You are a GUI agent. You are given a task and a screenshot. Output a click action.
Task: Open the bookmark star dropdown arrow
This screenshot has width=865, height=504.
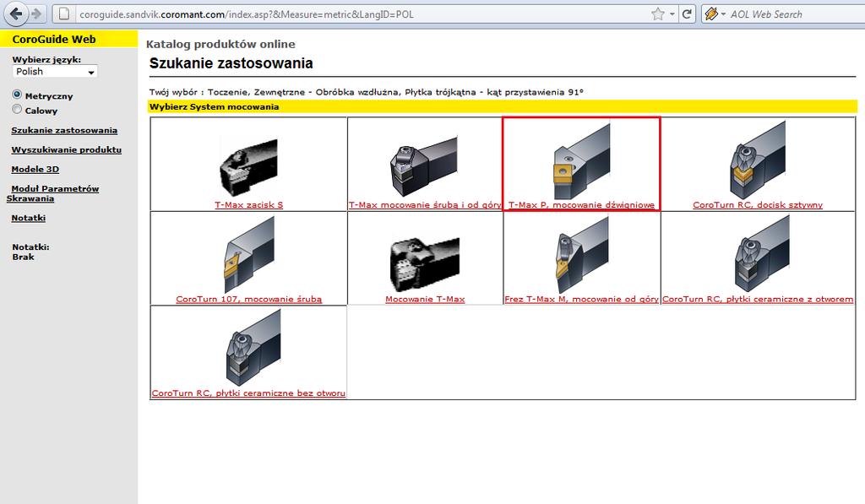[x=672, y=14]
